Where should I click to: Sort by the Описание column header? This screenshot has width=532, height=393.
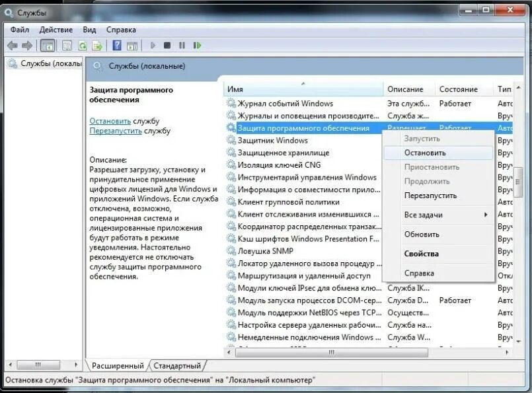pyautogui.click(x=409, y=89)
